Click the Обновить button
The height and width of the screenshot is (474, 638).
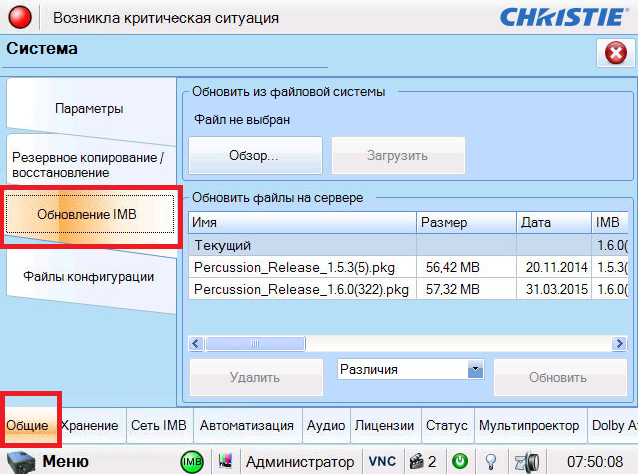560,377
